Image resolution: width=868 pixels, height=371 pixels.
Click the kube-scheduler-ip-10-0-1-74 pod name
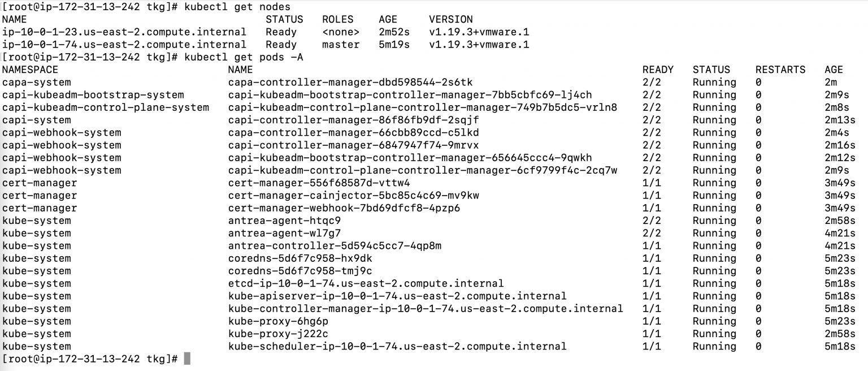pos(397,346)
